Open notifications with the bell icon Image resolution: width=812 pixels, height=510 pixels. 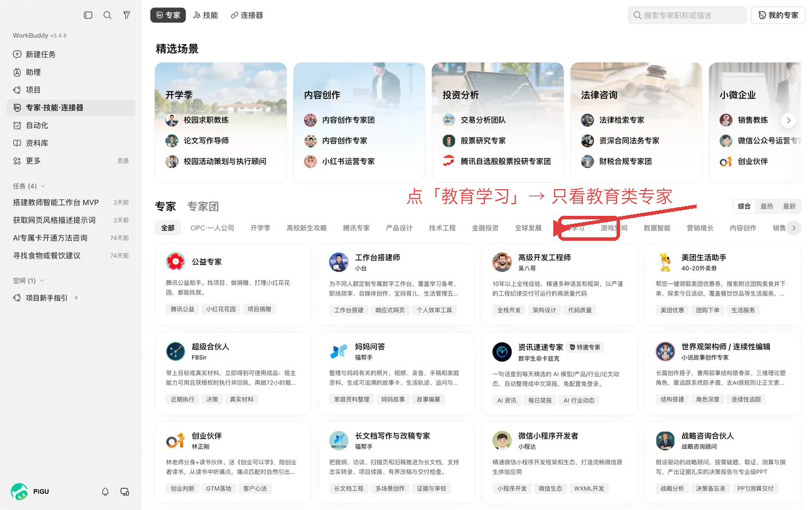105,491
